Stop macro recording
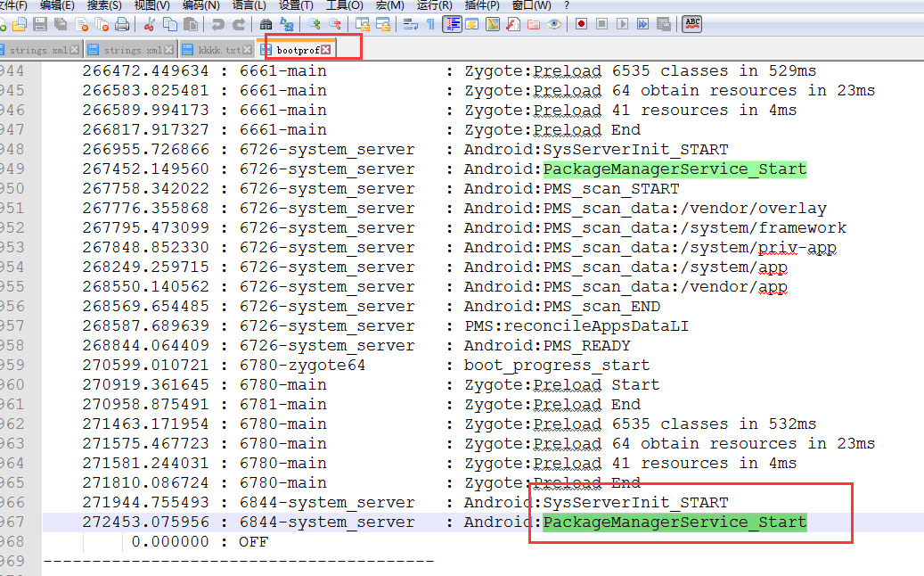This screenshot has height=576, width=924. 601,24
